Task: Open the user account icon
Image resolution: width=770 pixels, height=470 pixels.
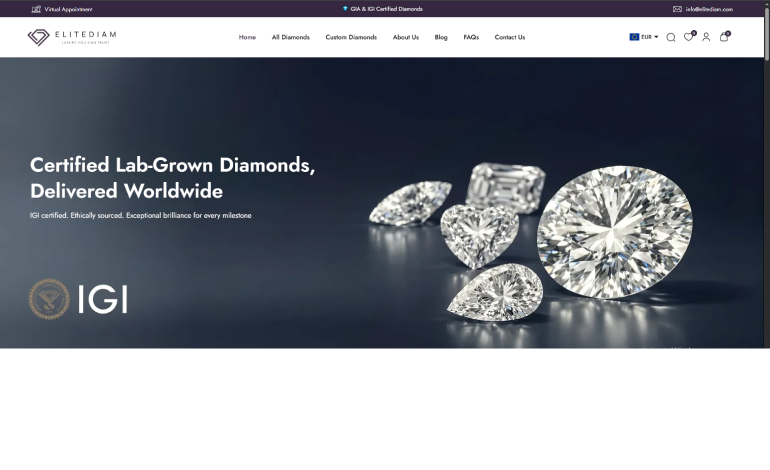Action: pyautogui.click(x=706, y=37)
